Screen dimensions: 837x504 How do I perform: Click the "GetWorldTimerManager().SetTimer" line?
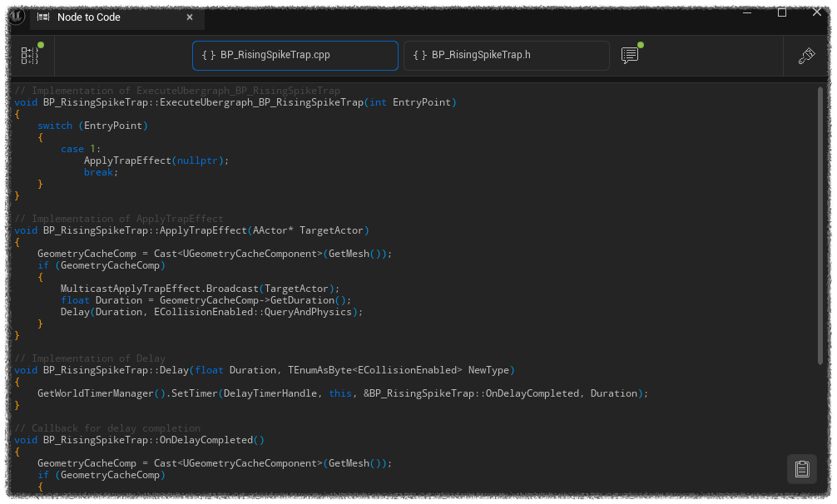tap(343, 393)
